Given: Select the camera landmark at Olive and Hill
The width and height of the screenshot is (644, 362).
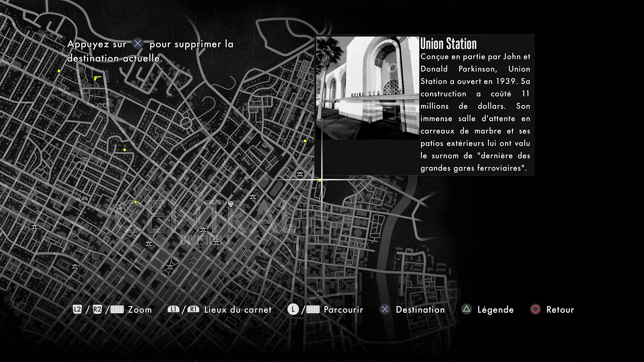Looking at the screenshot, I should click(x=170, y=267).
